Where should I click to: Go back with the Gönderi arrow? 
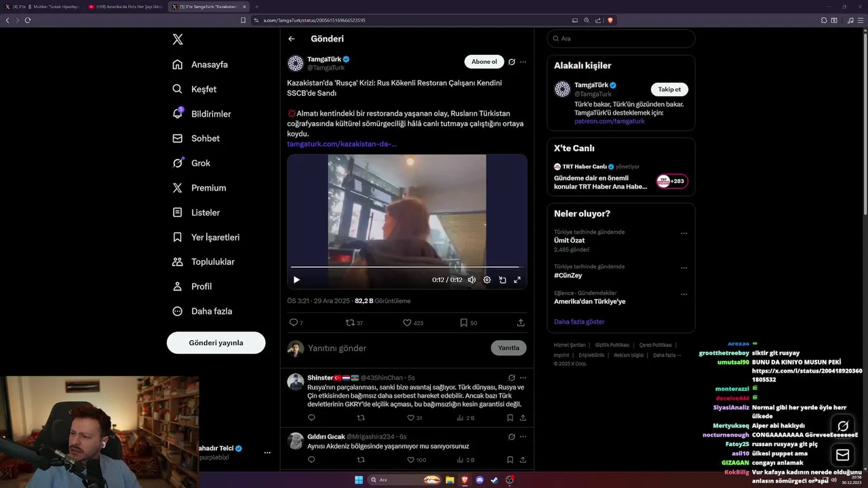click(x=292, y=39)
